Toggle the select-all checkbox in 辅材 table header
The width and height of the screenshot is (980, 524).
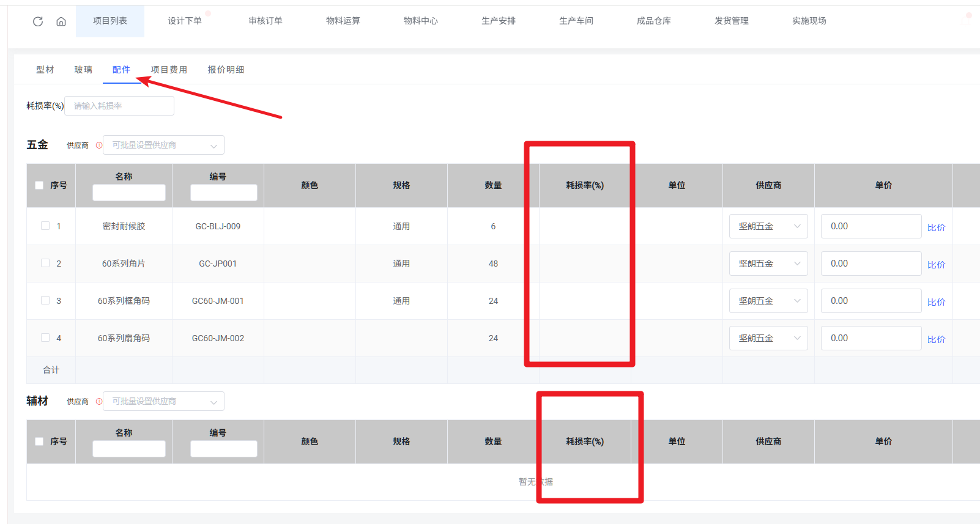tap(39, 441)
